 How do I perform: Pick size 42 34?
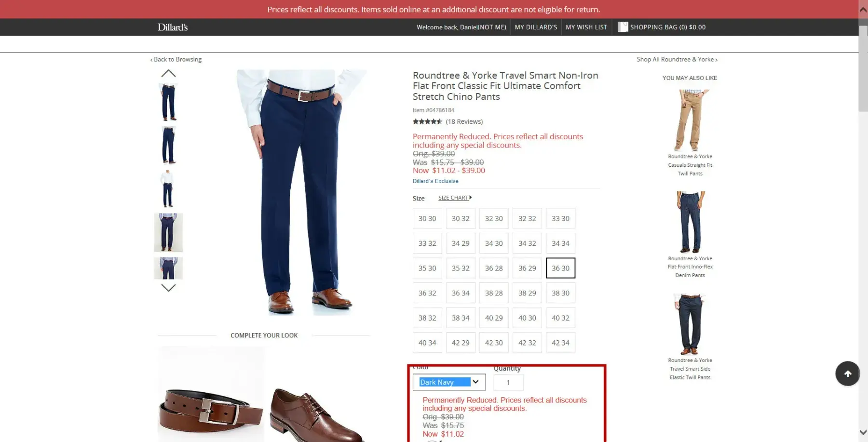pos(560,343)
